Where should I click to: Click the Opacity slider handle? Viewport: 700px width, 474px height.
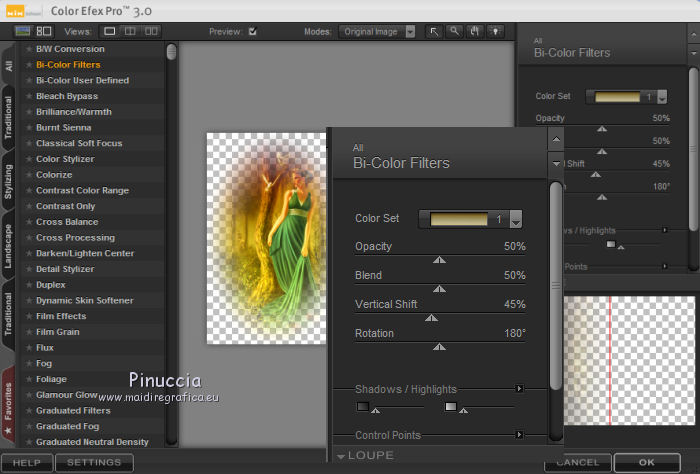click(438, 260)
